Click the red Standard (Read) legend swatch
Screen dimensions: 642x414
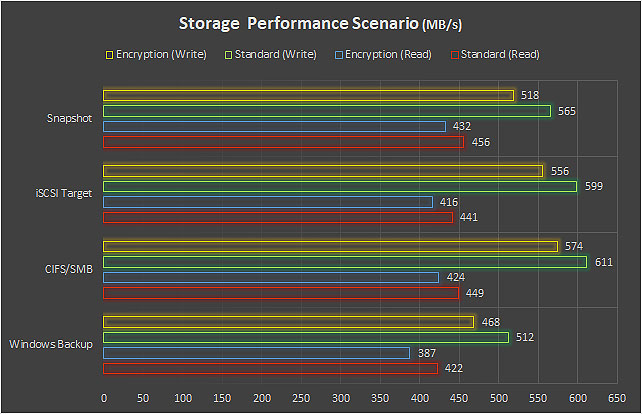click(x=455, y=55)
